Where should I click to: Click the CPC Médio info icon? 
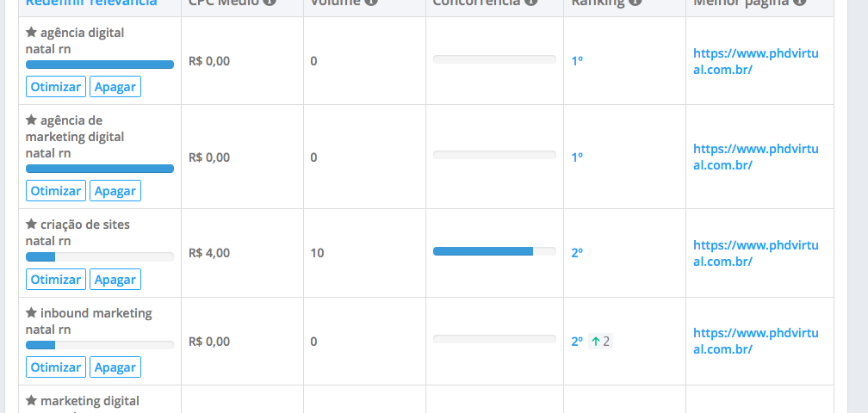tap(269, 2)
